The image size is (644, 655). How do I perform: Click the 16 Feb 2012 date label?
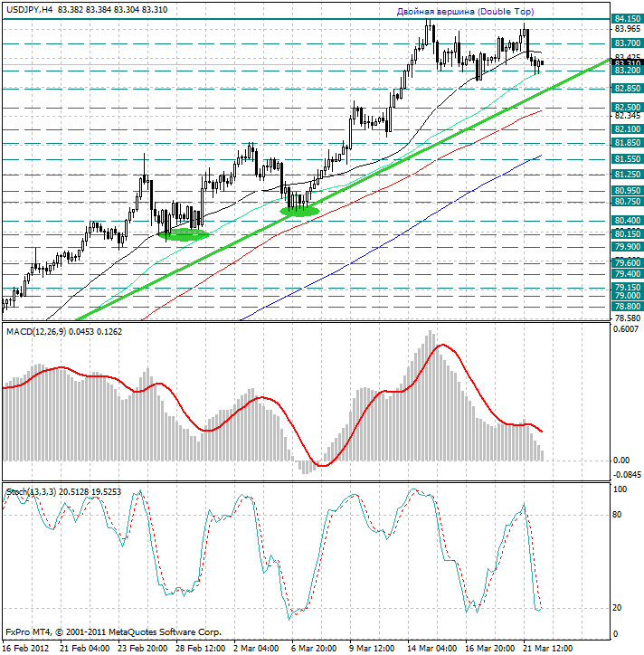pos(25,649)
